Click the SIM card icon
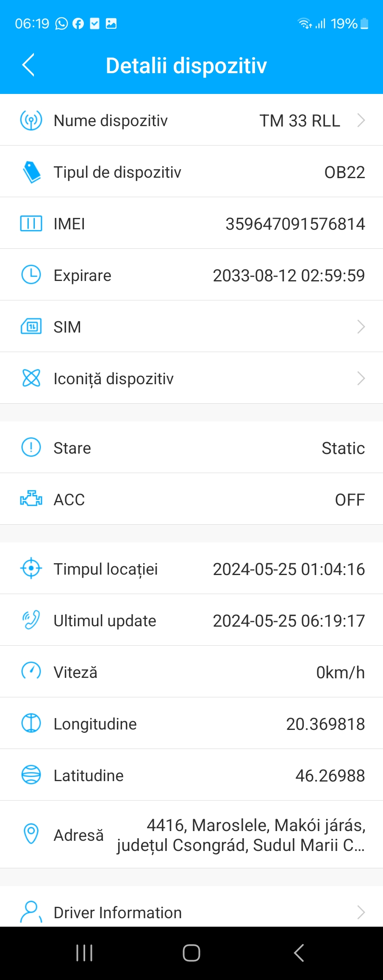Image resolution: width=383 pixels, height=980 pixels. 31,327
